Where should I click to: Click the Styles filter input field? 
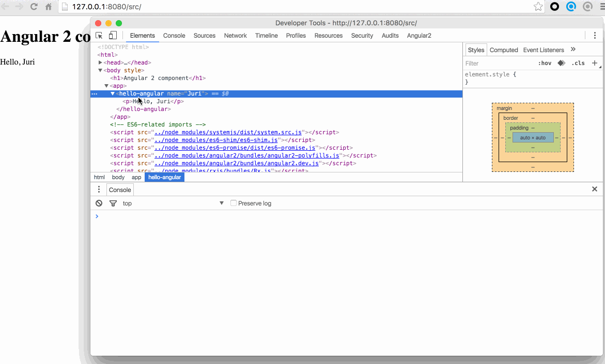coord(496,63)
